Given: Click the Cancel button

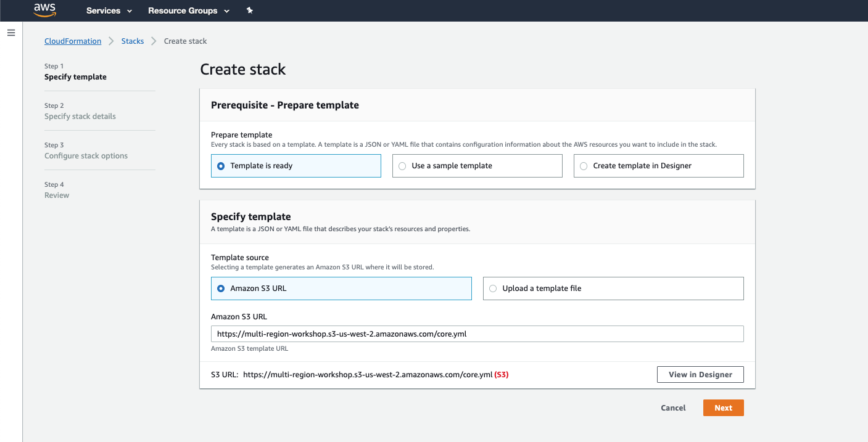Looking at the screenshot, I should point(673,408).
